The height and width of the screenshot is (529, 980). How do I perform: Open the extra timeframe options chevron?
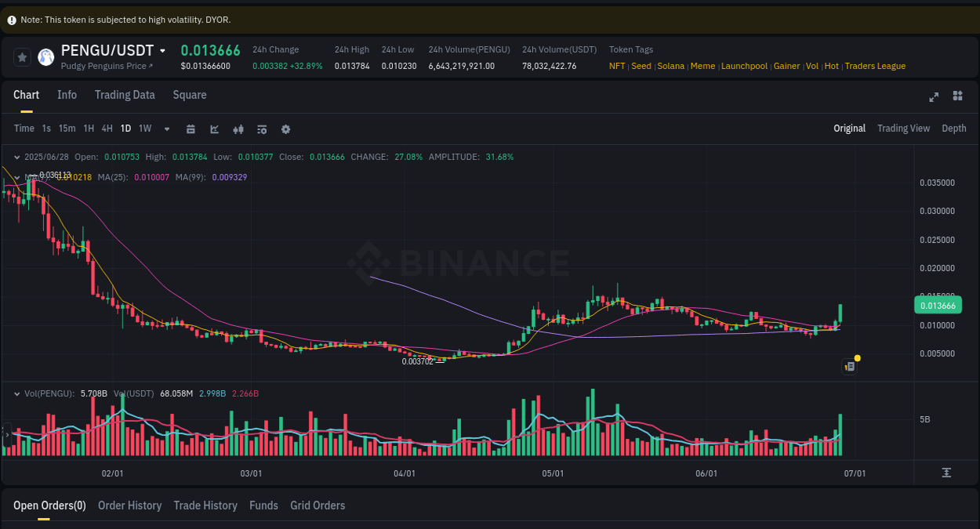click(x=165, y=129)
